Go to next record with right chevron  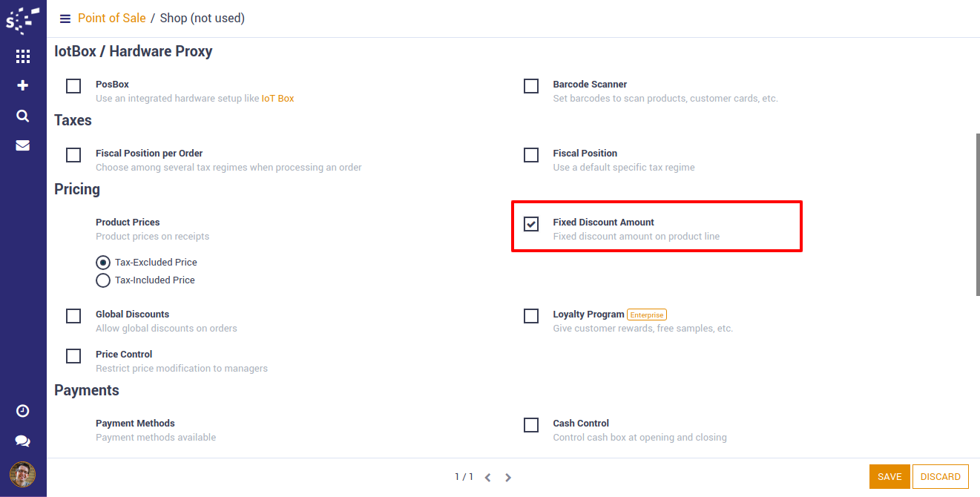click(x=508, y=478)
